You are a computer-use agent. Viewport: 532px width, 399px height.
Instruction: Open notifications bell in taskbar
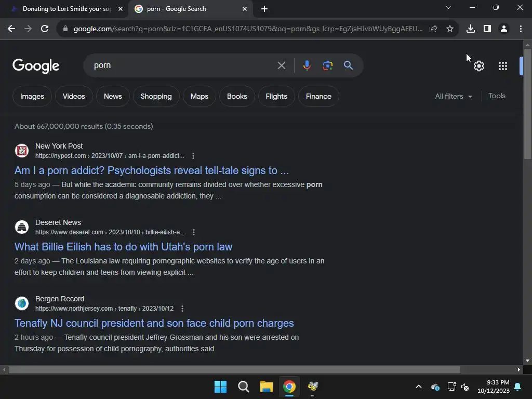(x=518, y=387)
